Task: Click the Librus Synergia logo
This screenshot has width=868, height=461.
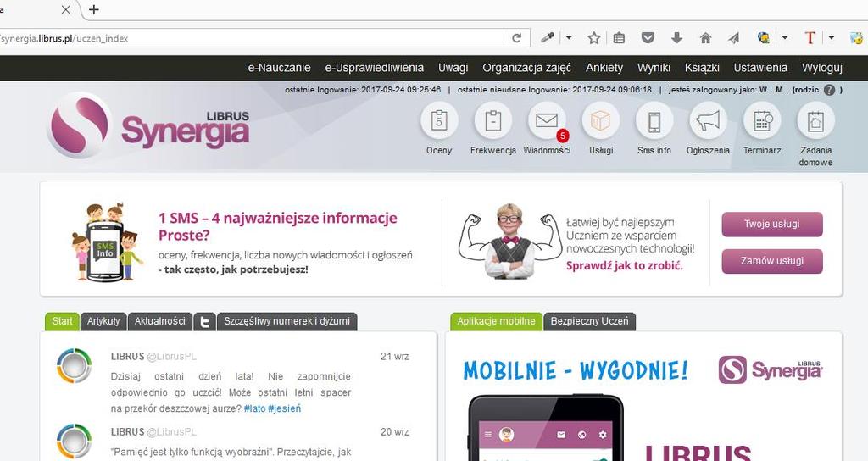Action: tap(148, 125)
